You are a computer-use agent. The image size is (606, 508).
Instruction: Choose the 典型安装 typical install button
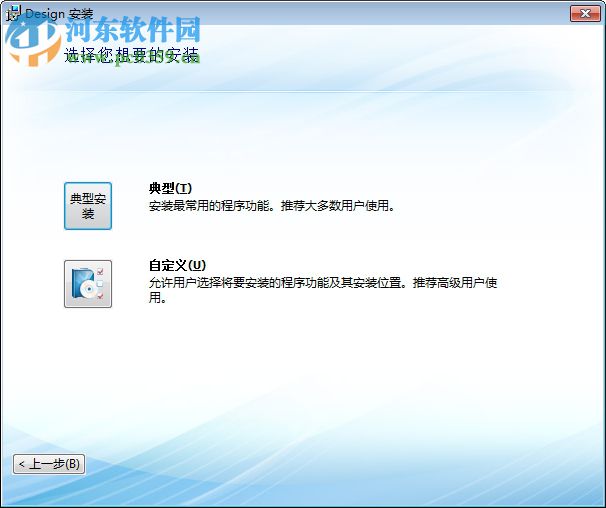[88, 206]
